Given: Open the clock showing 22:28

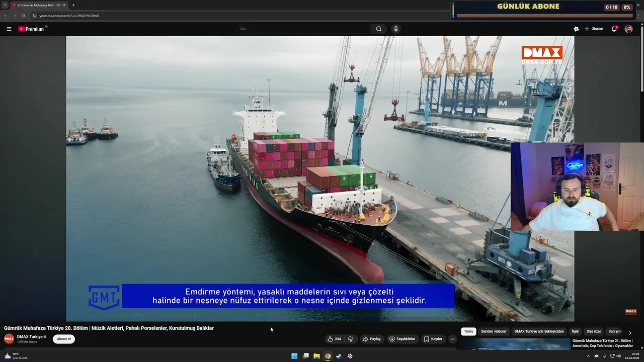Looking at the screenshot, I should tap(632, 356).
